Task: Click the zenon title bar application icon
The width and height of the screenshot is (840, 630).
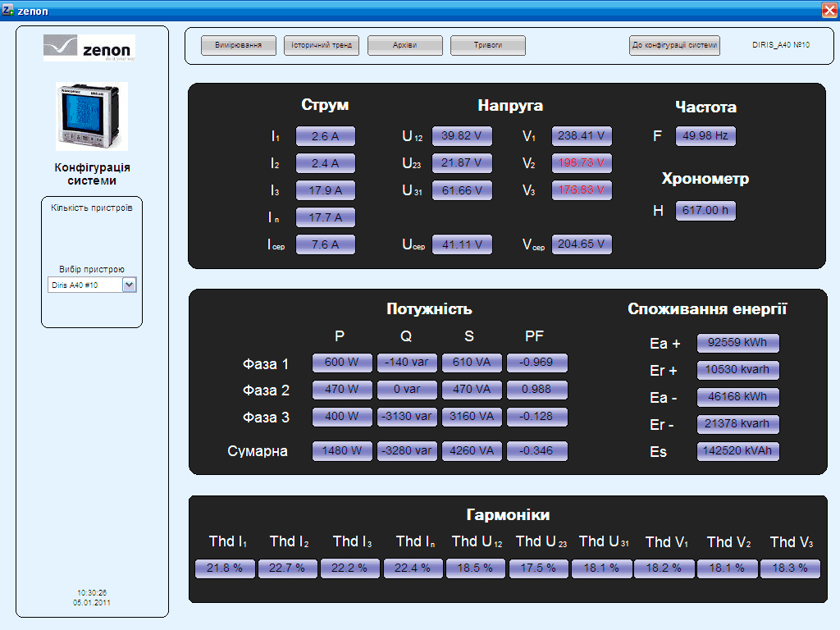Action: [x=8, y=11]
